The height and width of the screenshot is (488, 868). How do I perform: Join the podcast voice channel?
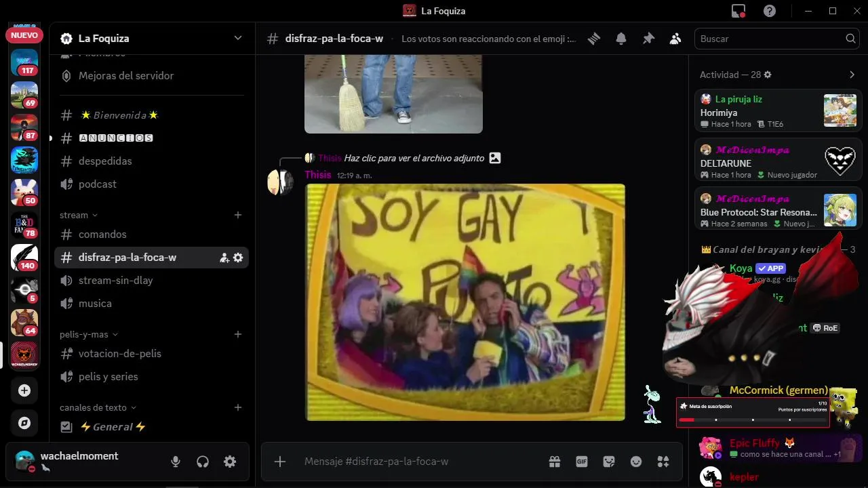point(151,184)
